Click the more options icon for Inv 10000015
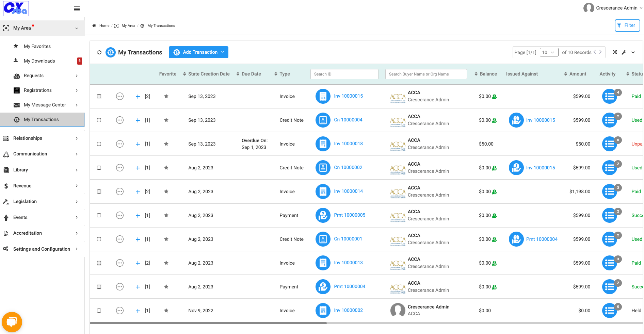Image resolution: width=644 pixels, height=334 pixels. [120, 96]
